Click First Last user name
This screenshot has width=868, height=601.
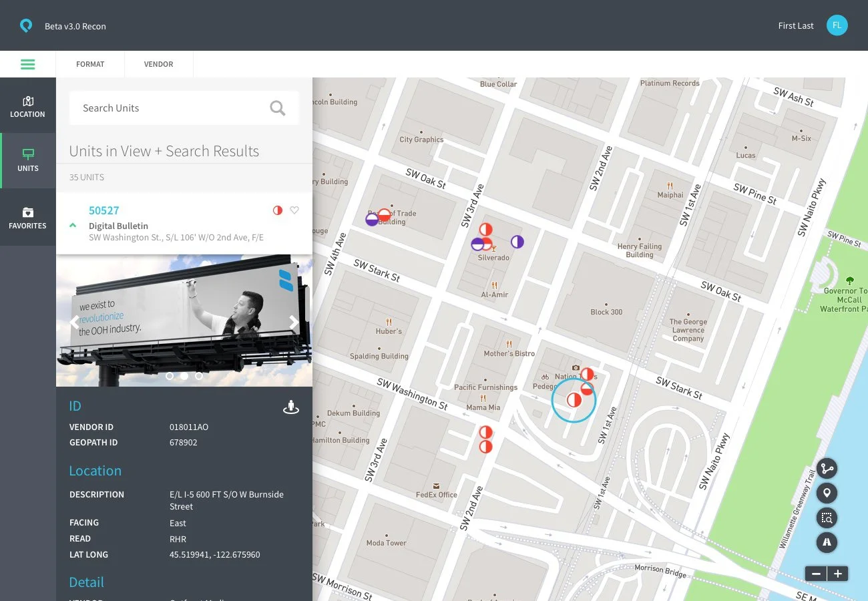(796, 26)
